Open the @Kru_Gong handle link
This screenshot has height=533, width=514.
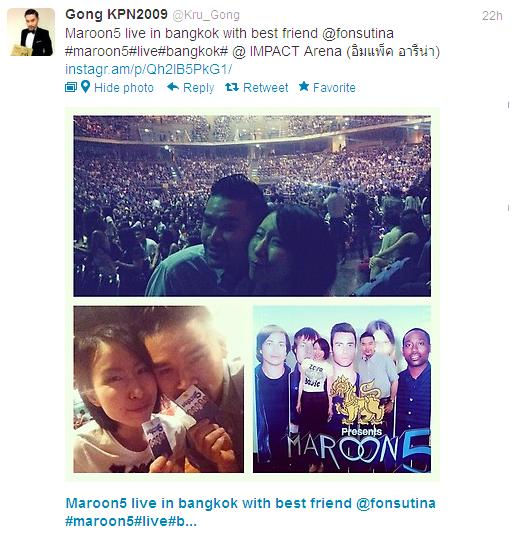206,15
